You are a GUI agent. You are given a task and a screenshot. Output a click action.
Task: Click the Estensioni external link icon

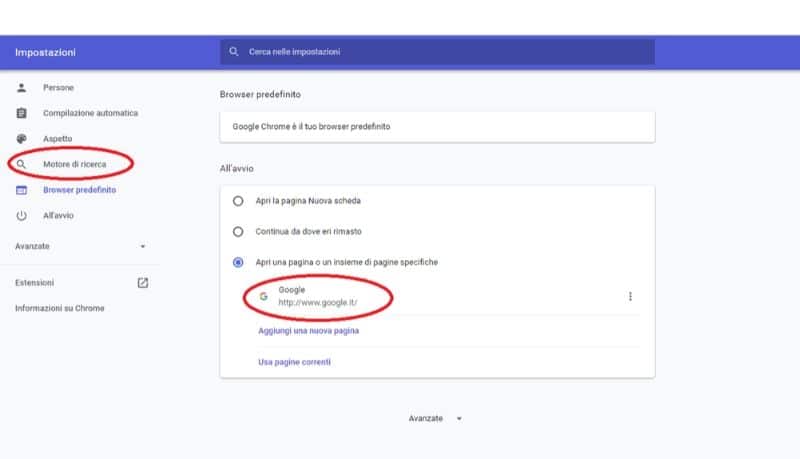143,283
